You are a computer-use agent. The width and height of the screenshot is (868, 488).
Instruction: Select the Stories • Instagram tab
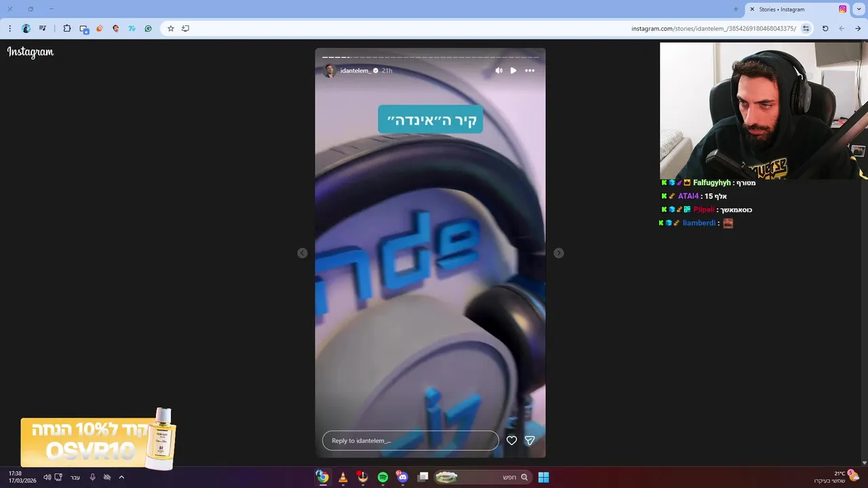798,9
